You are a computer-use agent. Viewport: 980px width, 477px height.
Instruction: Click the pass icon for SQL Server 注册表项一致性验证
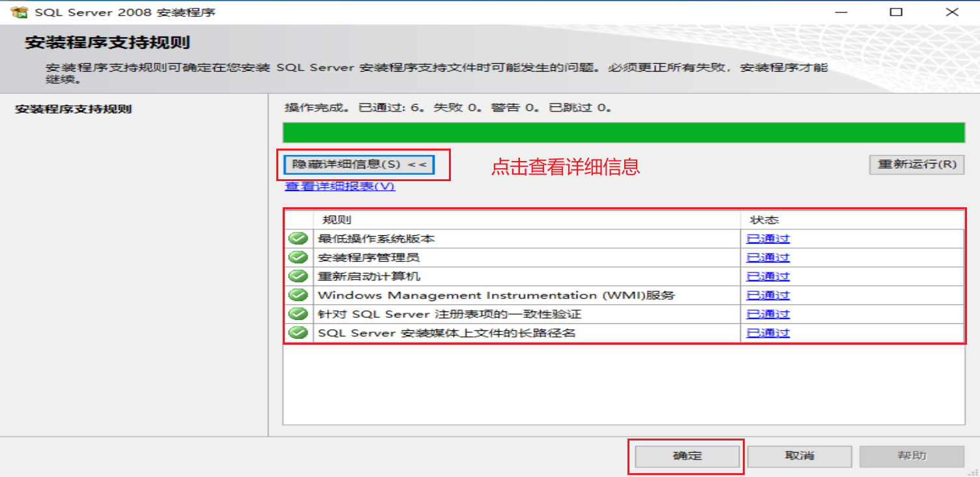click(x=298, y=313)
